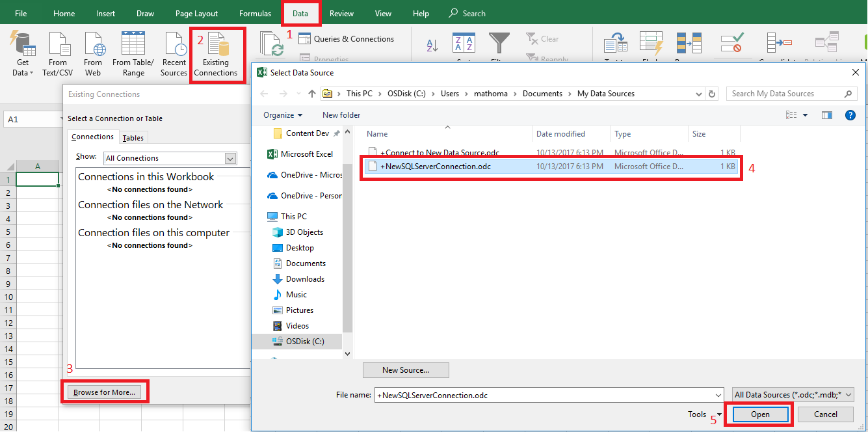Sort data A to Z
Viewport: 868px width, 432px height.
click(x=432, y=44)
